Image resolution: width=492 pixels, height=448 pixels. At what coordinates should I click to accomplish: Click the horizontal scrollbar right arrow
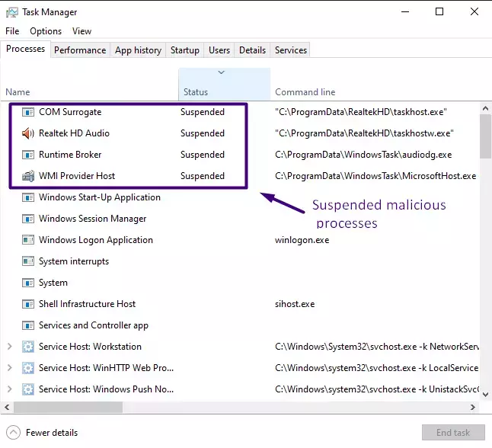tap(473, 408)
